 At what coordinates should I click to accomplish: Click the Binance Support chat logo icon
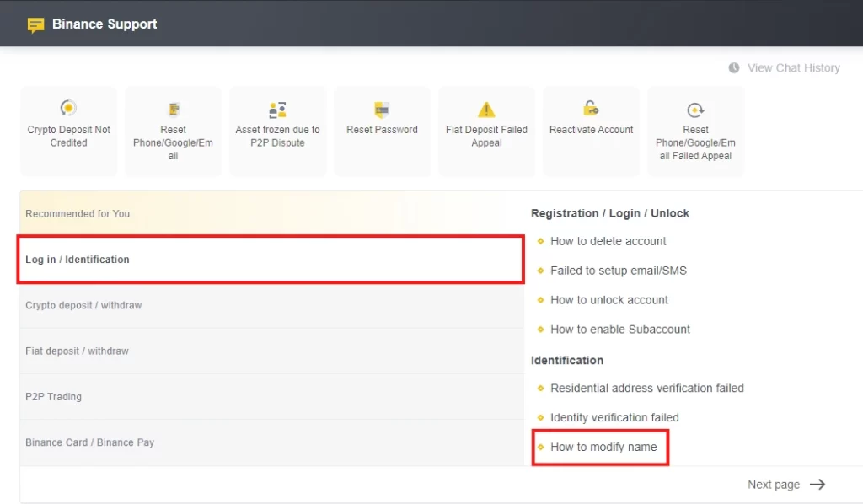(35, 24)
